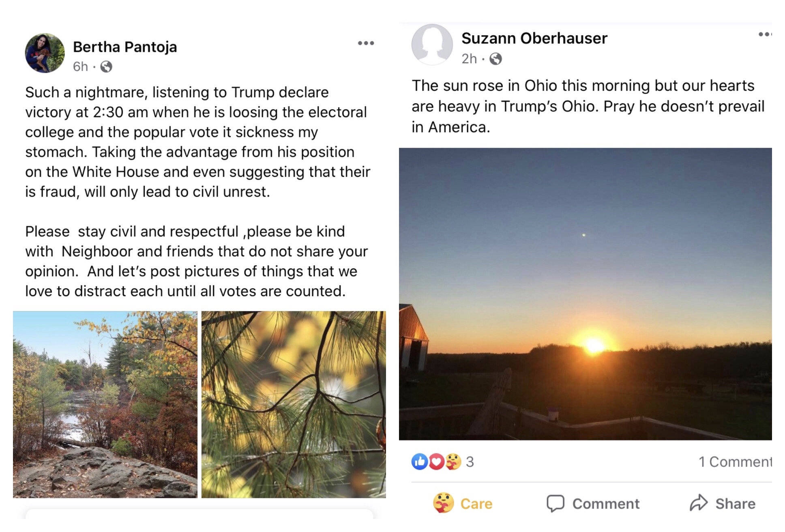
Task: Click the Care hug emoji reaction icon
Action: pyautogui.click(x=453, y=461)
